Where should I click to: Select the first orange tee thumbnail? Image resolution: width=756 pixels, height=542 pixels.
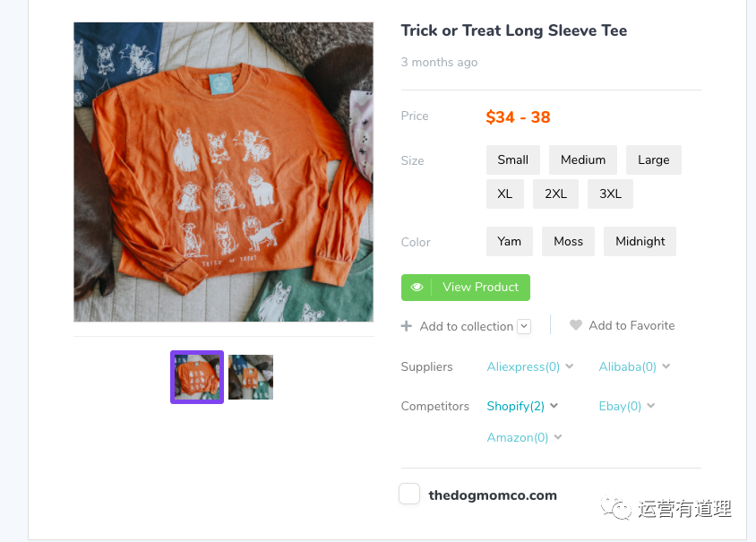[x=197, y=377]
